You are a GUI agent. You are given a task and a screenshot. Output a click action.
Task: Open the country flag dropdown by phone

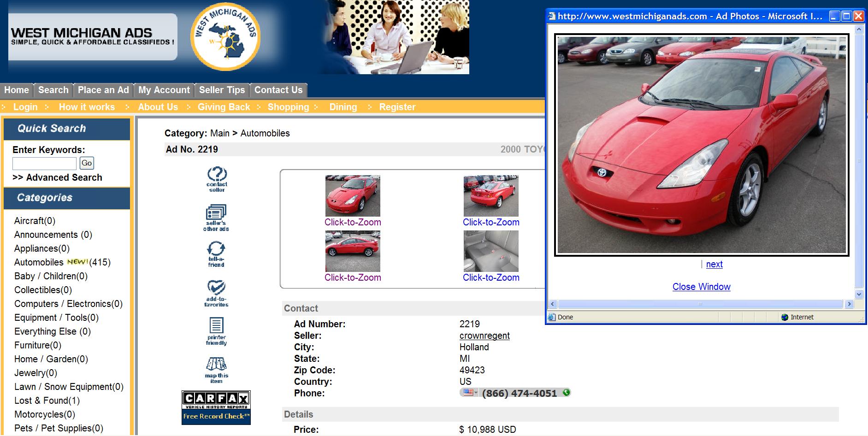click(471, 393)
